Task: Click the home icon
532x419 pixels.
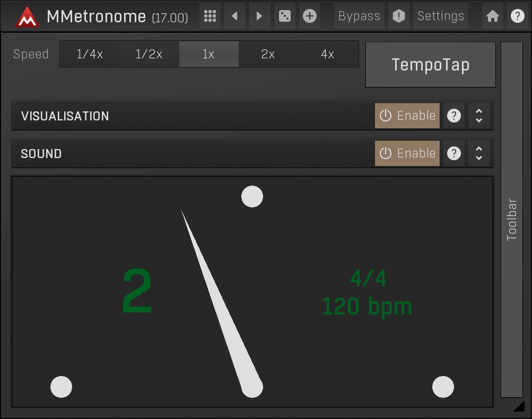Action: pyautogui.click(x=493, y=16)
